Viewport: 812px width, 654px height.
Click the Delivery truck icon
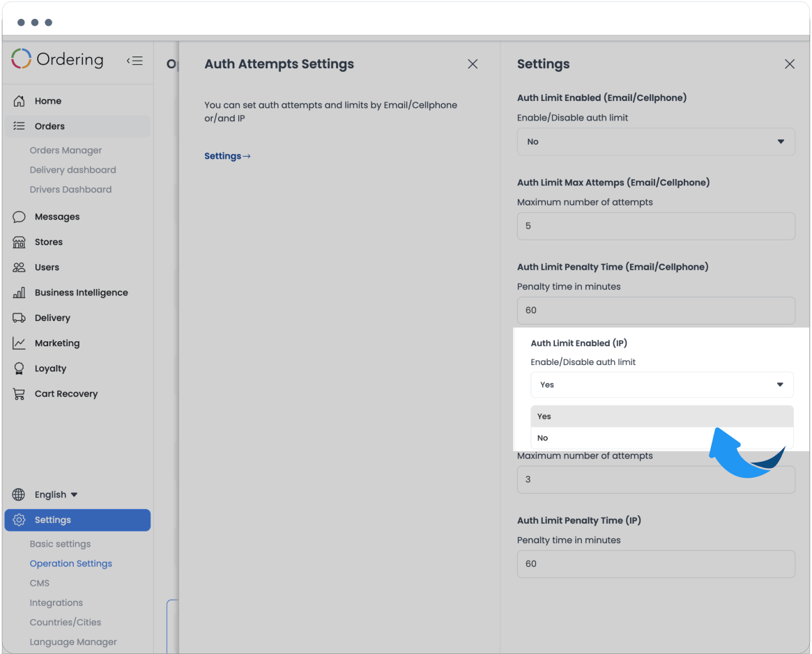pyautogui.click(x=19, y=318)
